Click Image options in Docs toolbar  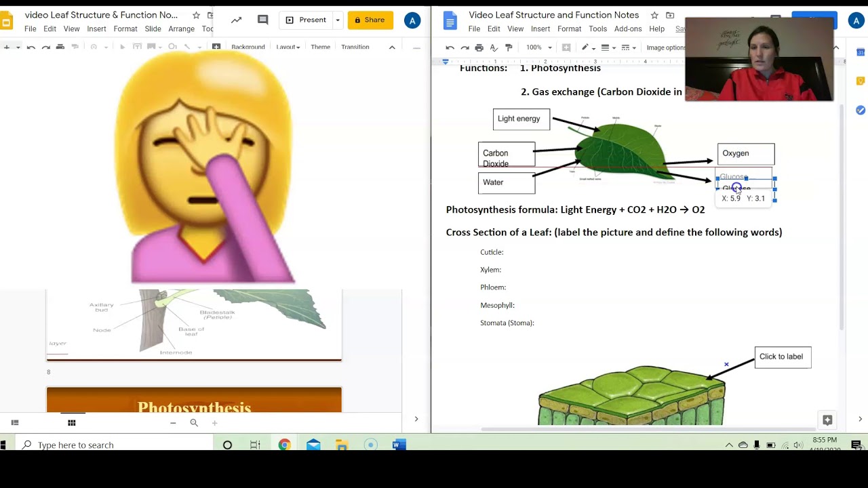[x=667, y=47]
